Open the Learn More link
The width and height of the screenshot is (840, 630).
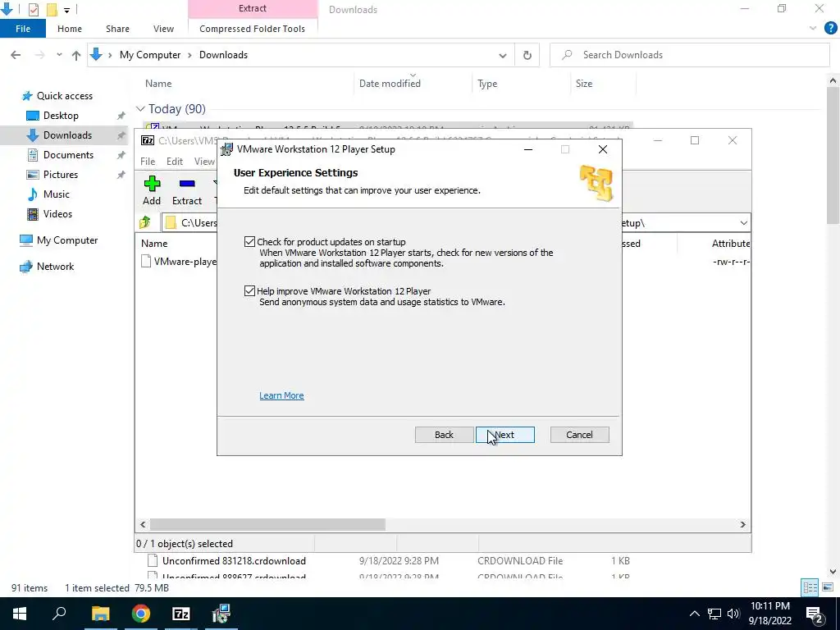coord(281,395)
